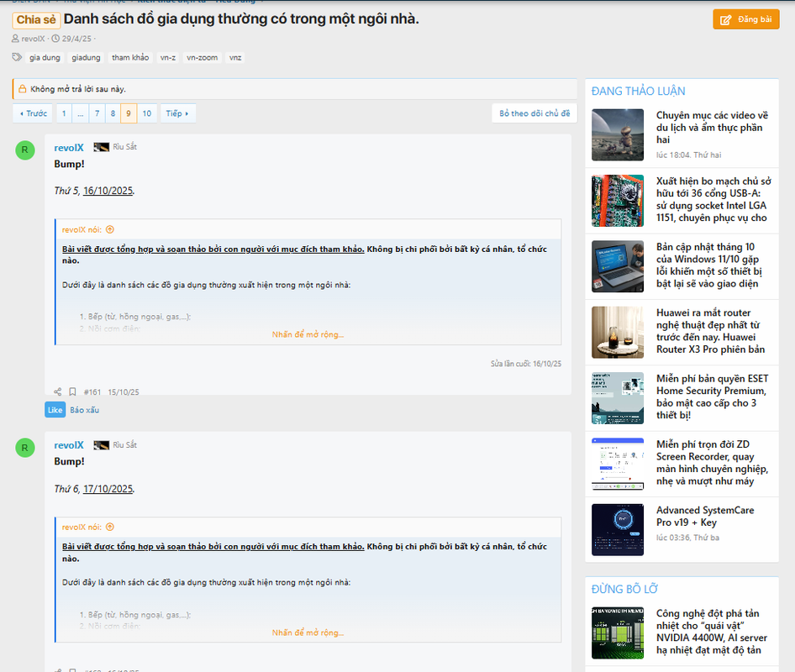Select current page 9

[129, 113]
